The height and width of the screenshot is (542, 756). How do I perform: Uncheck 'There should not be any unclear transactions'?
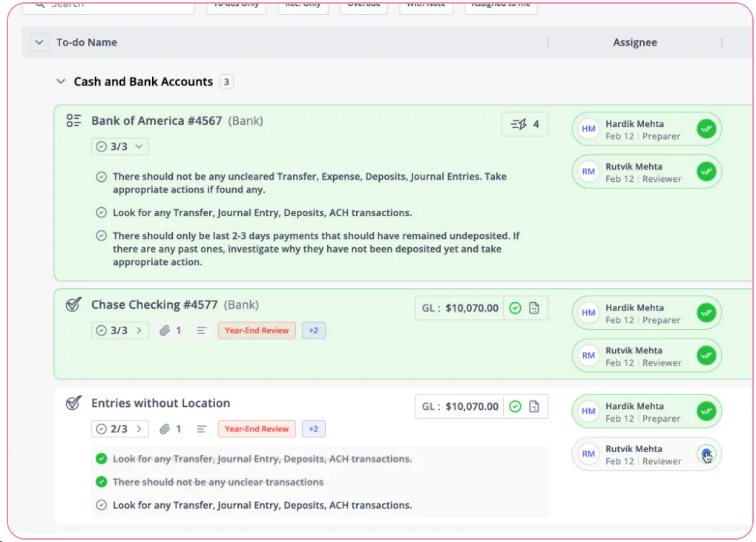click(101, 482)
